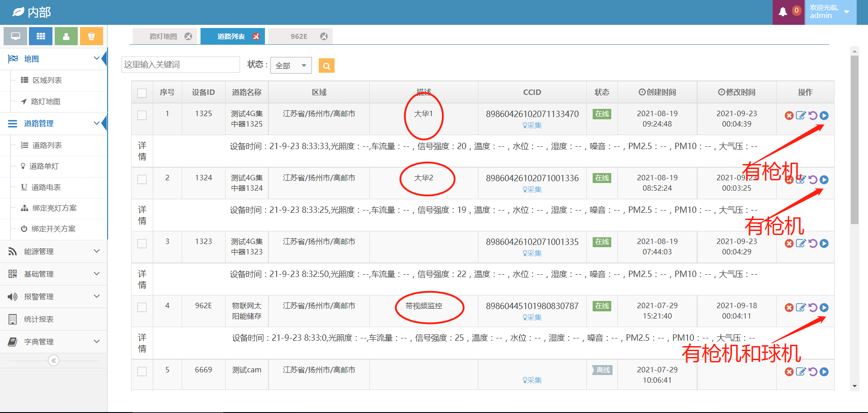Open 道路列表 in sidebar
The image size is (868, 413).
pyautogui.click(x=47, y=145)
